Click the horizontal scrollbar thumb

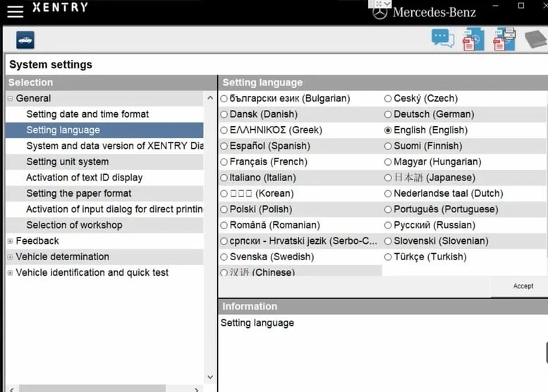(x=92, y=388)
